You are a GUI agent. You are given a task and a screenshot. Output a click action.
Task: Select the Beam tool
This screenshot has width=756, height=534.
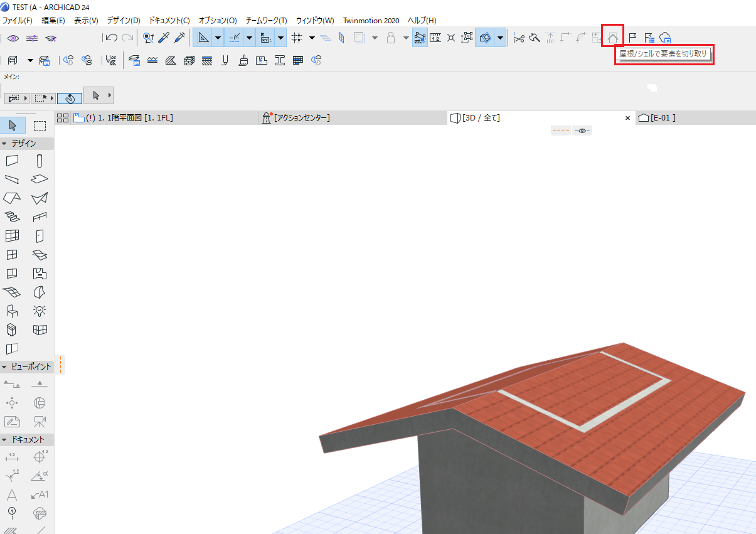pyautogui.click(x=13, y=179)
